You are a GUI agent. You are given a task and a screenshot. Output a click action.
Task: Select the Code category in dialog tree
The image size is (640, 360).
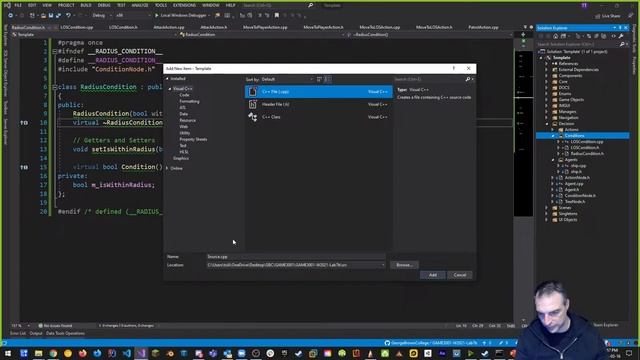coord(184,95)
